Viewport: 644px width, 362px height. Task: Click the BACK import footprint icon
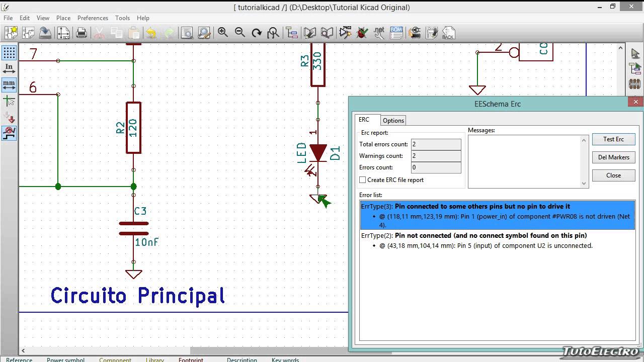(448, 33)
